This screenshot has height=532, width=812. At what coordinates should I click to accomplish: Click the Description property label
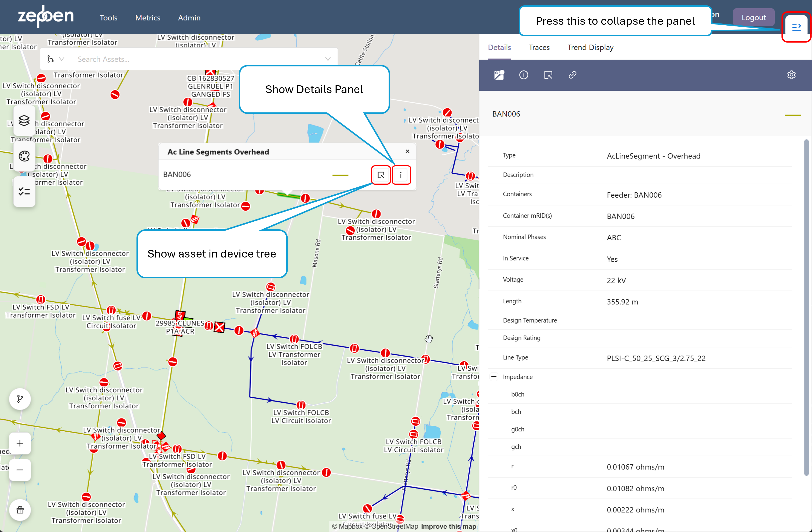(x=518, y=175)
